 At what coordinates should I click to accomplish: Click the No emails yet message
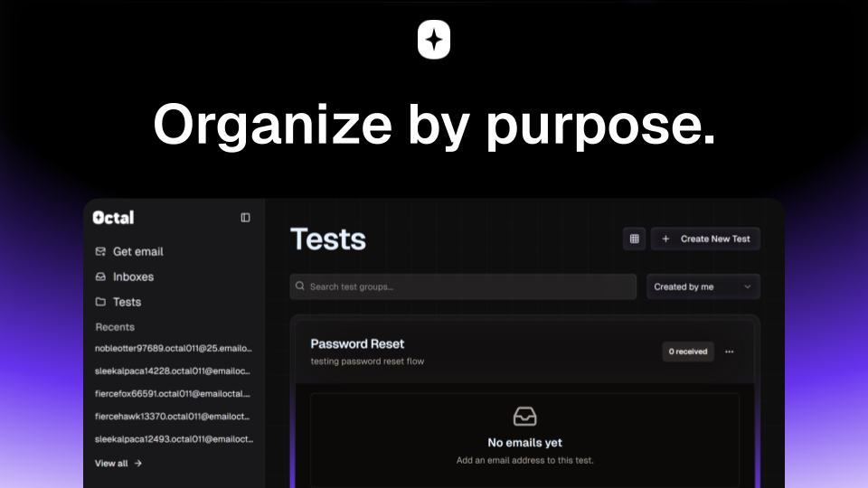pyautogui.click(x=524, y=443)
